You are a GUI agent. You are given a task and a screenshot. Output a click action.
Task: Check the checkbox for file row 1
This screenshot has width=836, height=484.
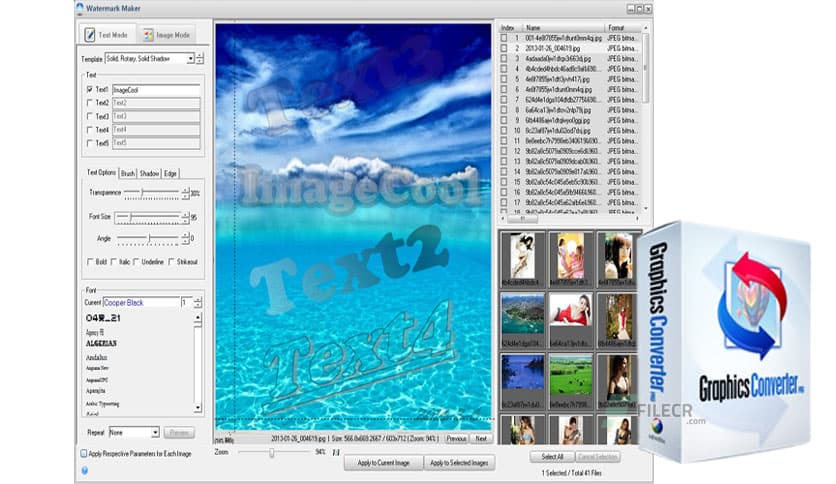click(x=504, y=38)
